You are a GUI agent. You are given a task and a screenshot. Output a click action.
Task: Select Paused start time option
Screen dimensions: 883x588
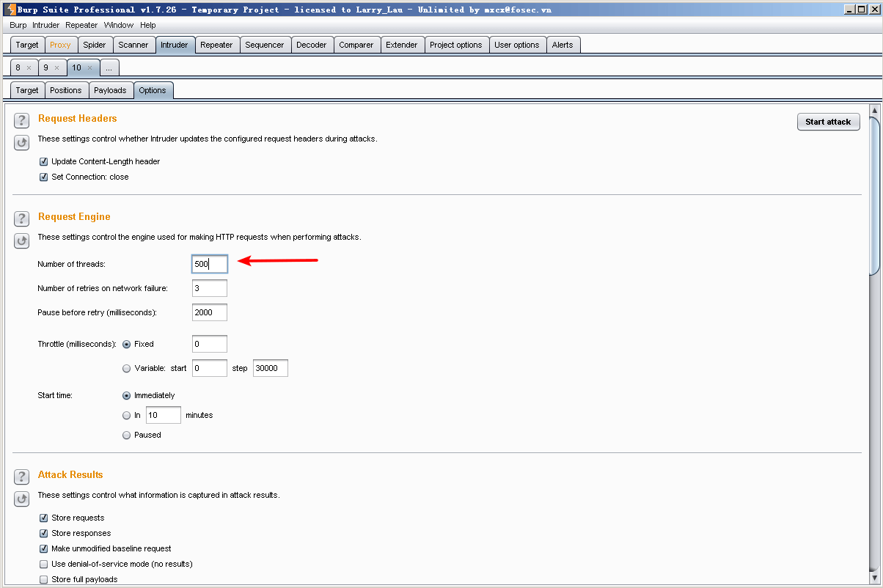coord(127,435)
